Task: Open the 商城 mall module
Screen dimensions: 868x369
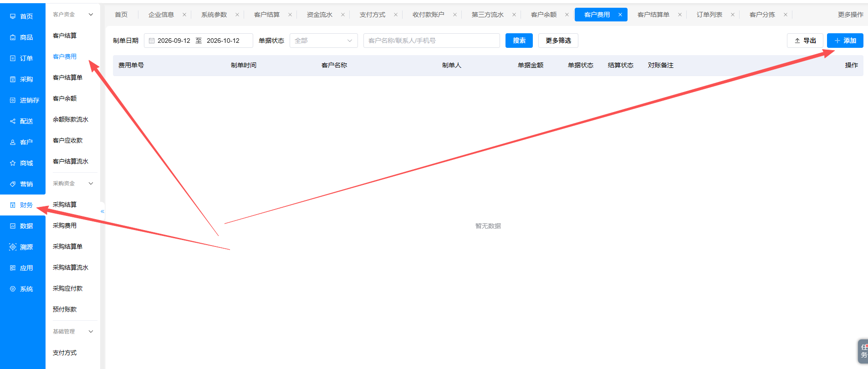Action: 22,163
